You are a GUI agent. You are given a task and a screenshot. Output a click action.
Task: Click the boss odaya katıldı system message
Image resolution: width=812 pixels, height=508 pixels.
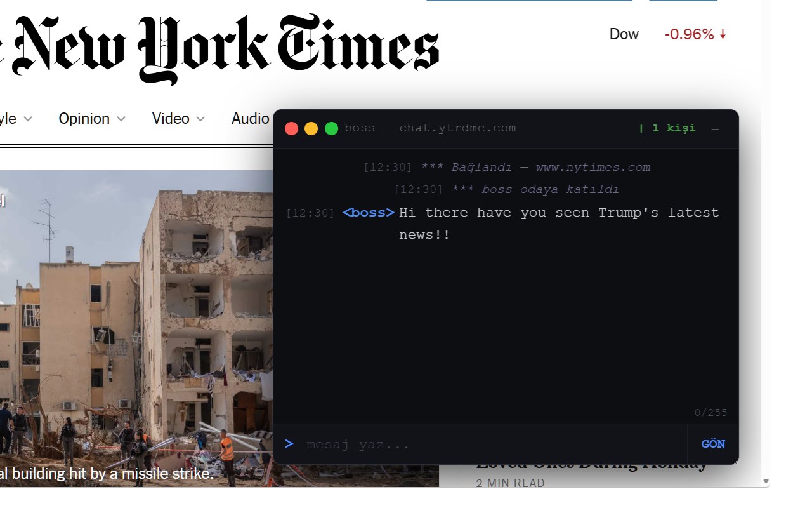tap(535, 190)
